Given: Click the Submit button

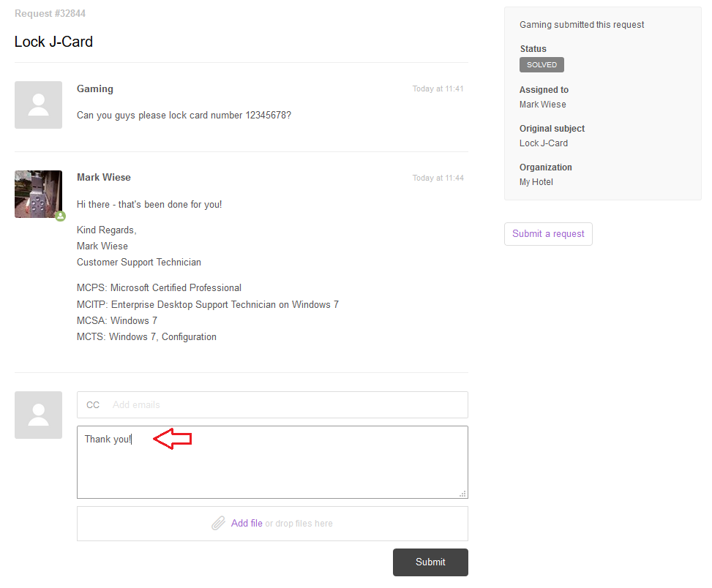Looking at the screenshot, I should 430,562.
